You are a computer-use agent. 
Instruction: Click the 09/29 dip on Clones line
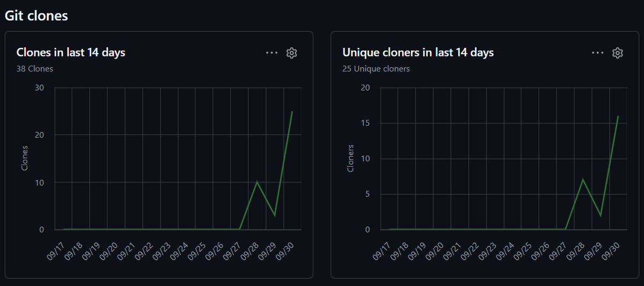coord(275,216)
